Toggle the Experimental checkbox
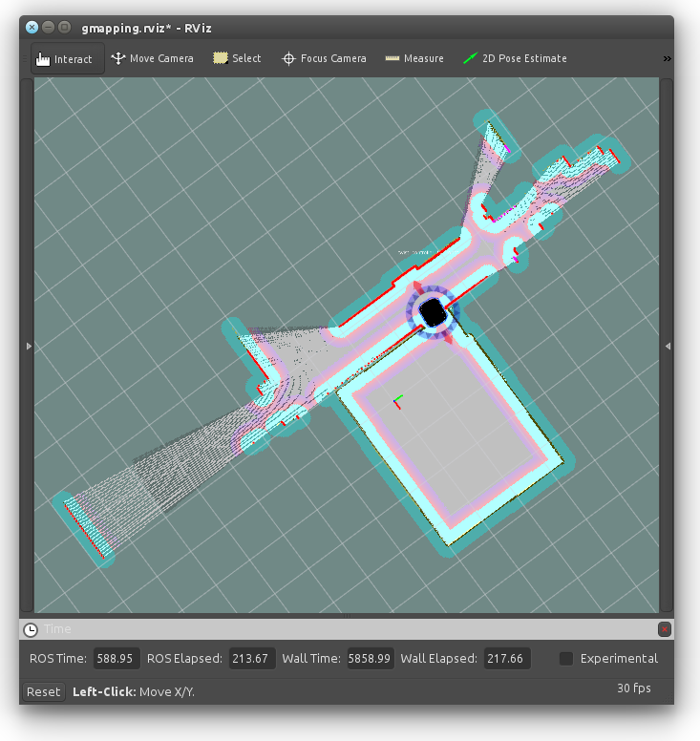Viewport: 700px width, 741px height. pos(566,659)
